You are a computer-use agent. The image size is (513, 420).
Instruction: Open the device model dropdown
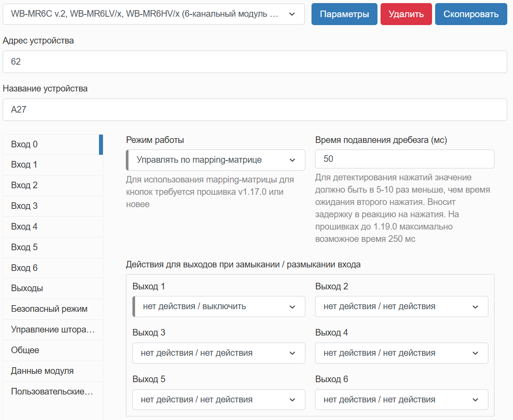coord(154,14)
